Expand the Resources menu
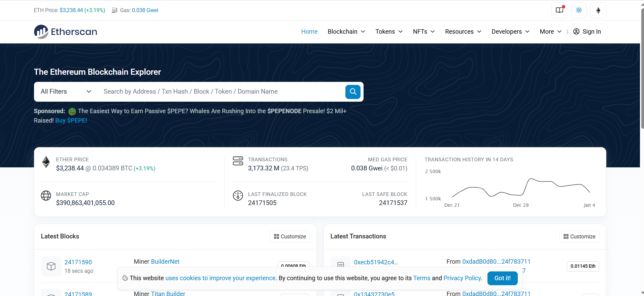Image resolution: width=644 pixels, height=296 pixels. [x=463, y=31]
